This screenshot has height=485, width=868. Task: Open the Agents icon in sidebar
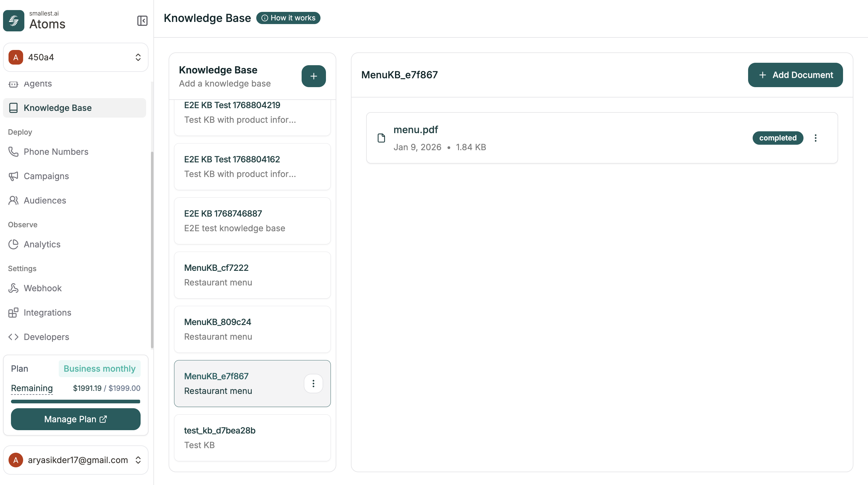[x=13, y=84]
